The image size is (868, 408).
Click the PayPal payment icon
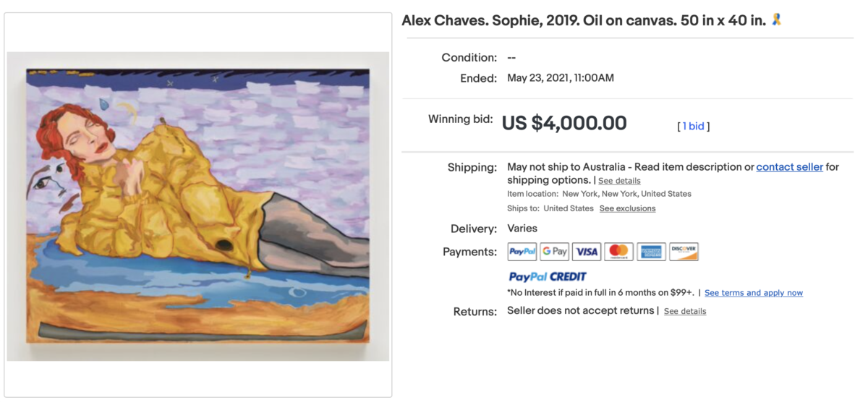522,252
